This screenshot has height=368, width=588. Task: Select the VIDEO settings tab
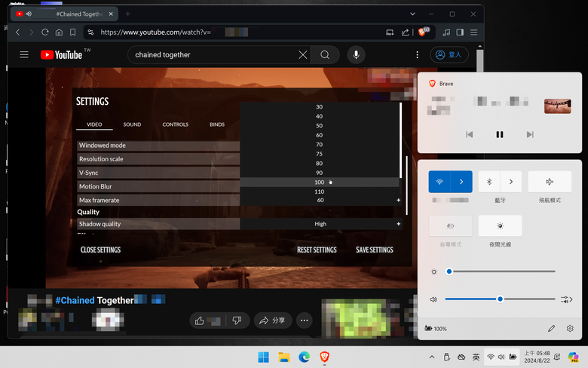[x=94, y=124]
